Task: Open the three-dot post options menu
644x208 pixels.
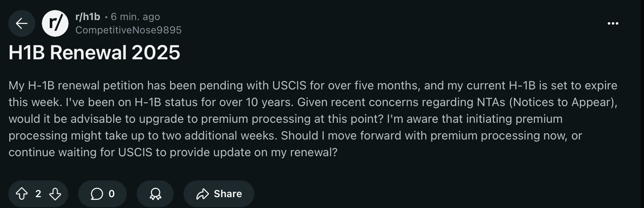Action: (x=613, y=24)
